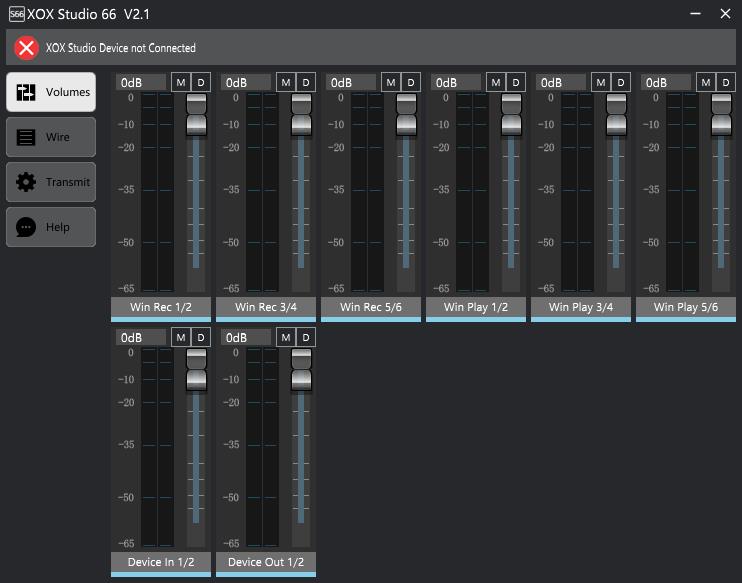
Task: Mute Win Play 3/4 with M button
Action: pos(601,82)
